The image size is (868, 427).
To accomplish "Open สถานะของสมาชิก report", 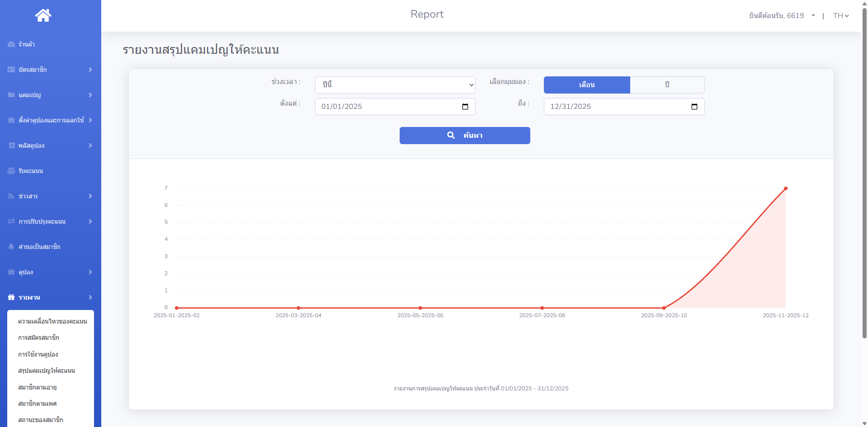I will (x=41, y=420).
